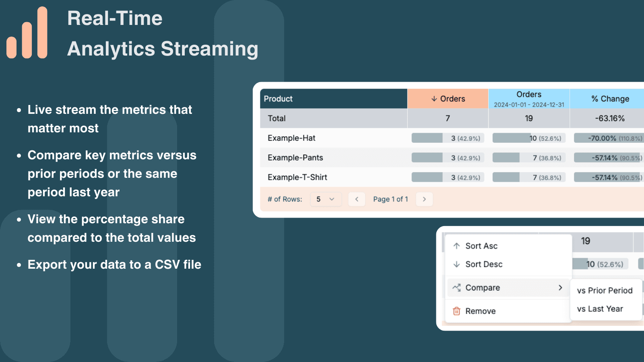Select vs Last Year comparison option

pos(600,309)
